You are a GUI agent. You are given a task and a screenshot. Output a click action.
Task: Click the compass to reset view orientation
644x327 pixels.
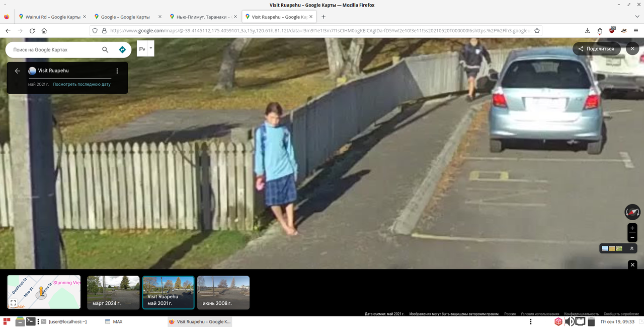click(x=632, y=212)
